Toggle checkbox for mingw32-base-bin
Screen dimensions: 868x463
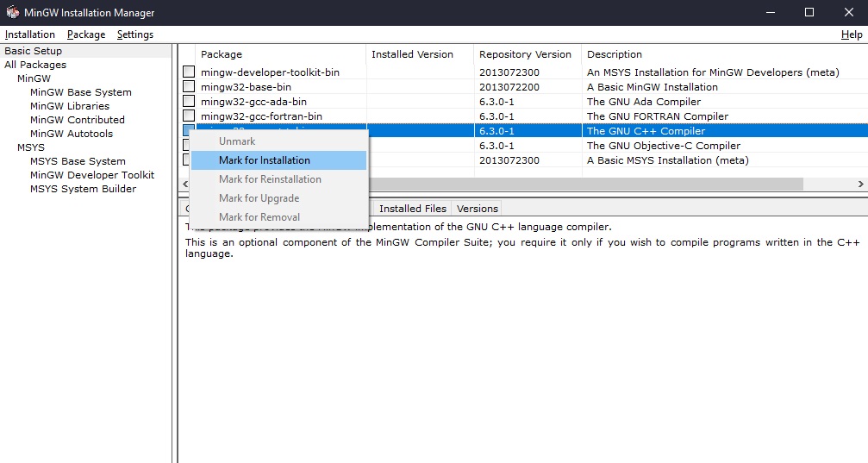(189, 86)
